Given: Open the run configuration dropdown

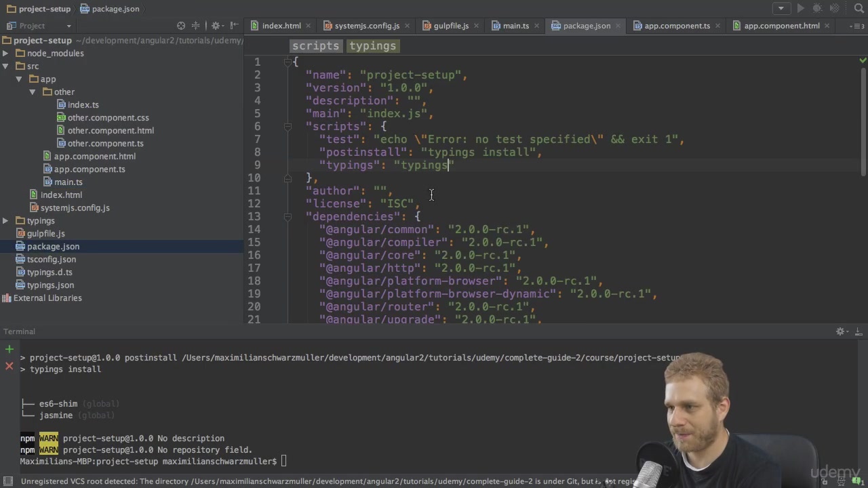Looking at the screenshot, I should tap(781, 9).
